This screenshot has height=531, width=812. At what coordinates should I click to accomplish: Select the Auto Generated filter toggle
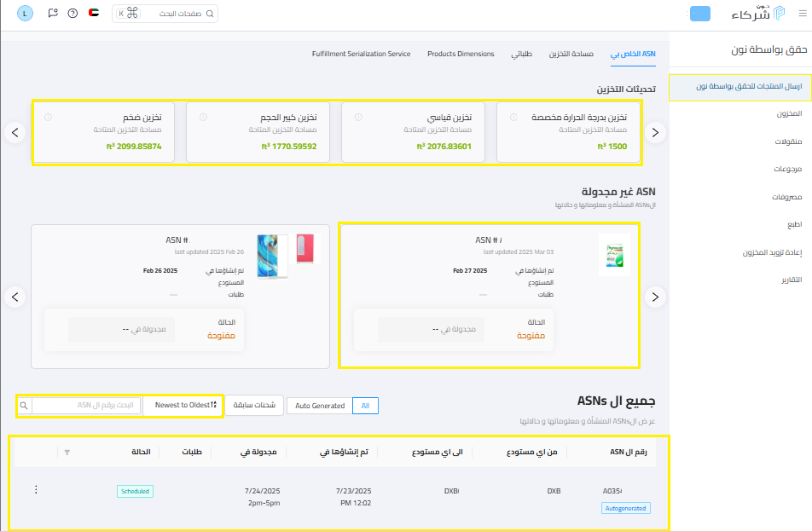(320, 406)
